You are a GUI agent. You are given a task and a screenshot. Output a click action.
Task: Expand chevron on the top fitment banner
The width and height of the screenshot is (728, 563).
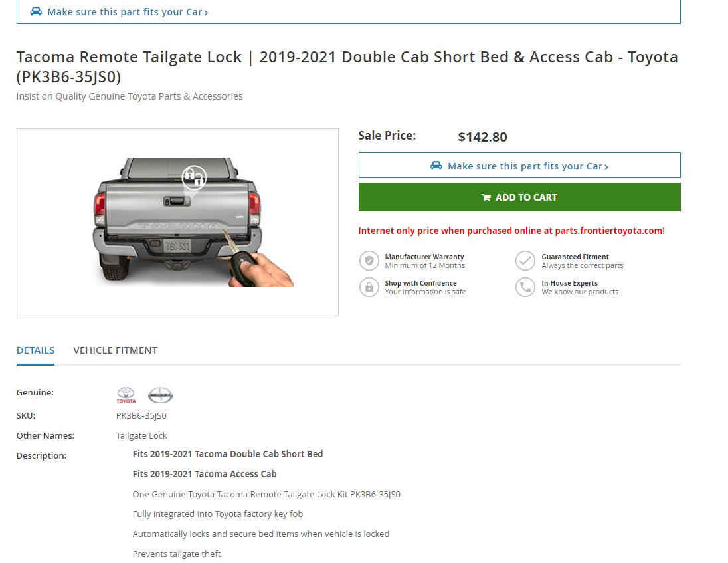tap(206, 13)
